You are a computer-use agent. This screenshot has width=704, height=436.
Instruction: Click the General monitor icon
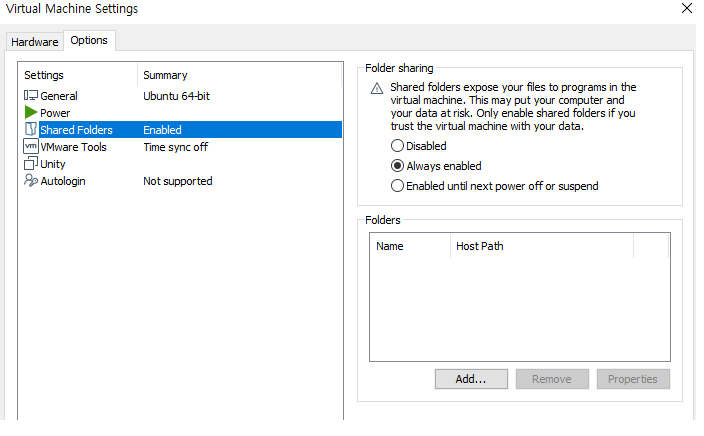click(x=31, y=96)
